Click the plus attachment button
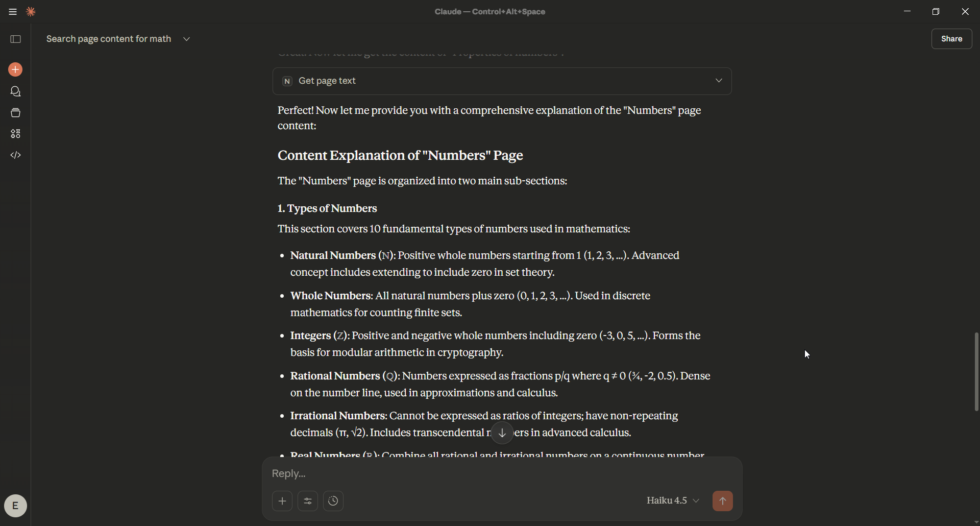 (x=282, y=500)
